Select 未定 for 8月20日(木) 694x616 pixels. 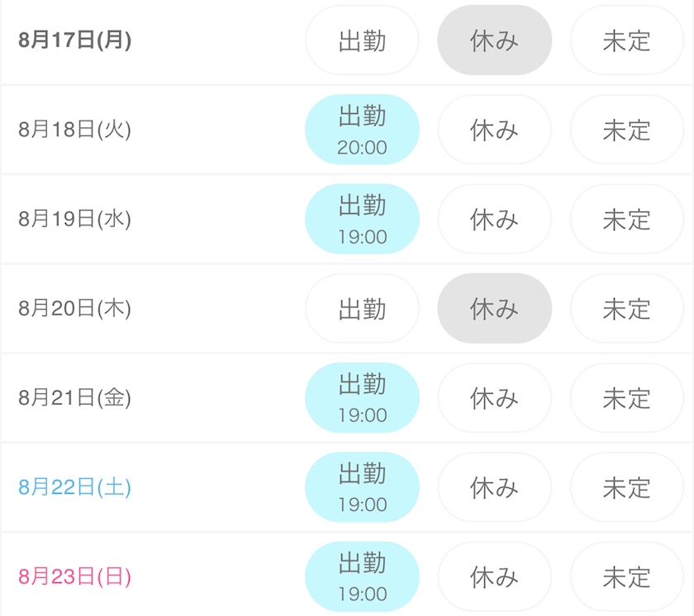tap(627, 308)
